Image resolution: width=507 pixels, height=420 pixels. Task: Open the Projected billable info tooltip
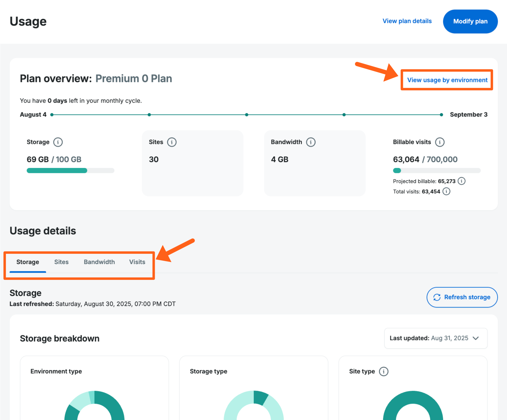(462, 181)
